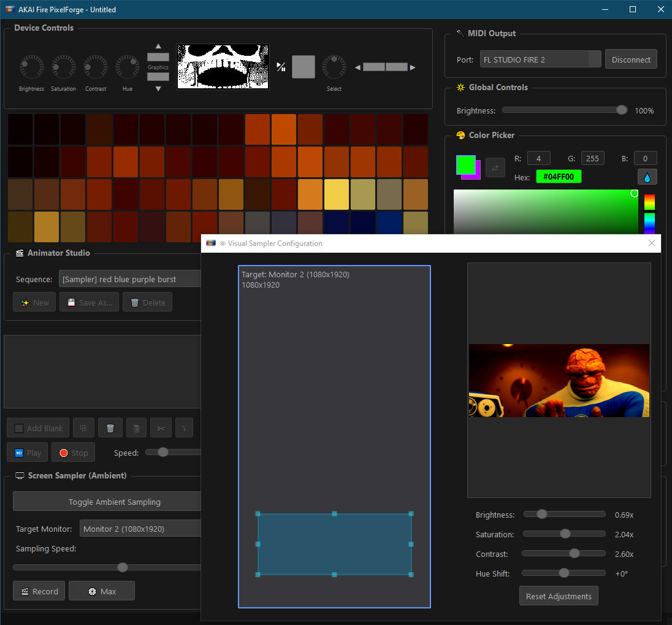Click the grey square device button
672x625 pixels.
[304, 67]
